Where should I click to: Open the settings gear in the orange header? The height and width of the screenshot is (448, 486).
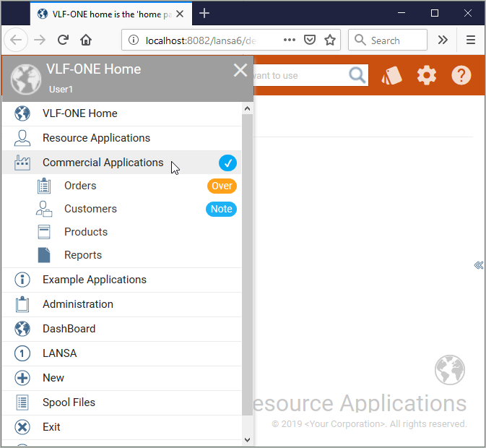pos(427,75)
